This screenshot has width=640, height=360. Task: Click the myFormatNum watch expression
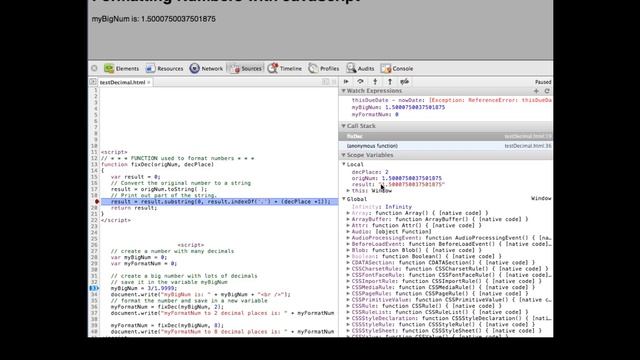(x=375, y=115)
